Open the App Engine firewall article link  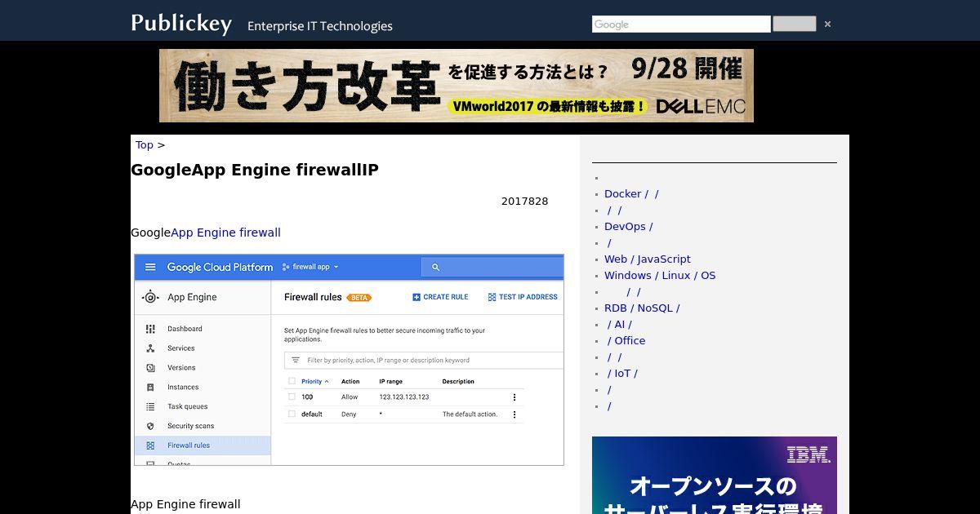click(225, 233)
